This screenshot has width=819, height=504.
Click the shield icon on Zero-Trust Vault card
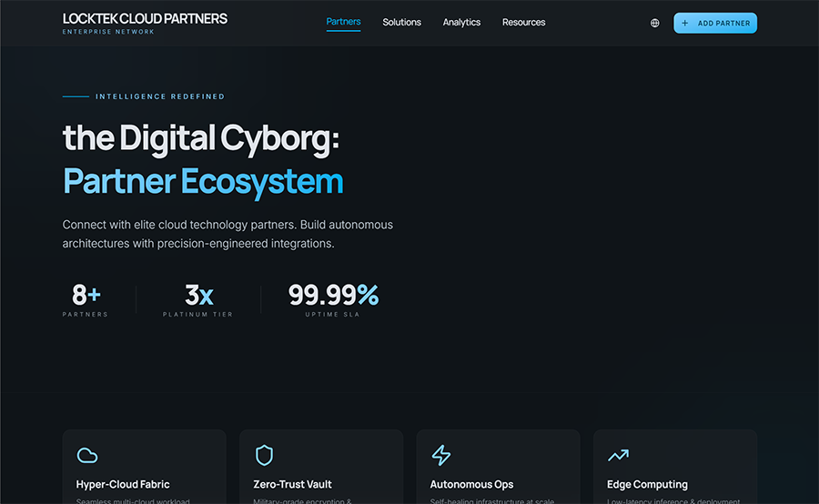click(264, 455)
